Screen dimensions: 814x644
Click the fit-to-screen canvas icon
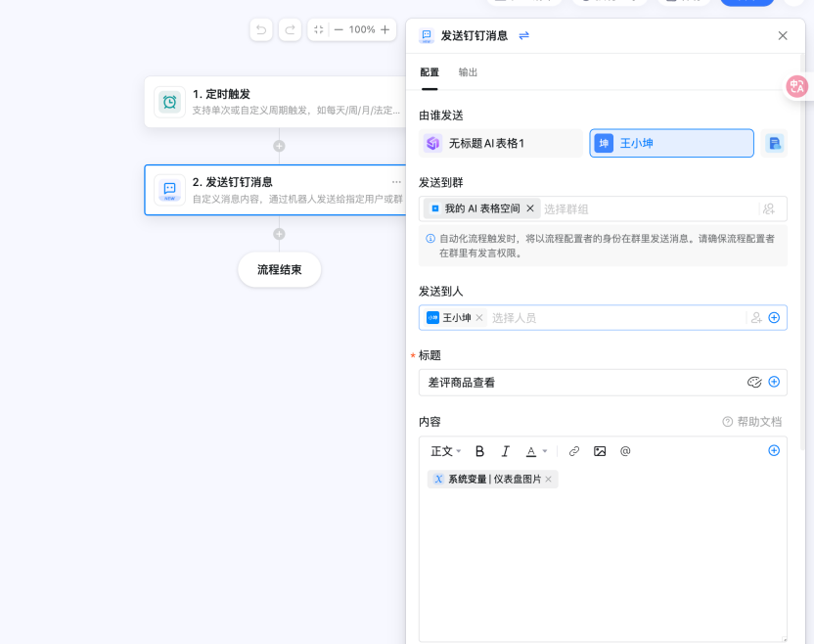tap(319, 30)
